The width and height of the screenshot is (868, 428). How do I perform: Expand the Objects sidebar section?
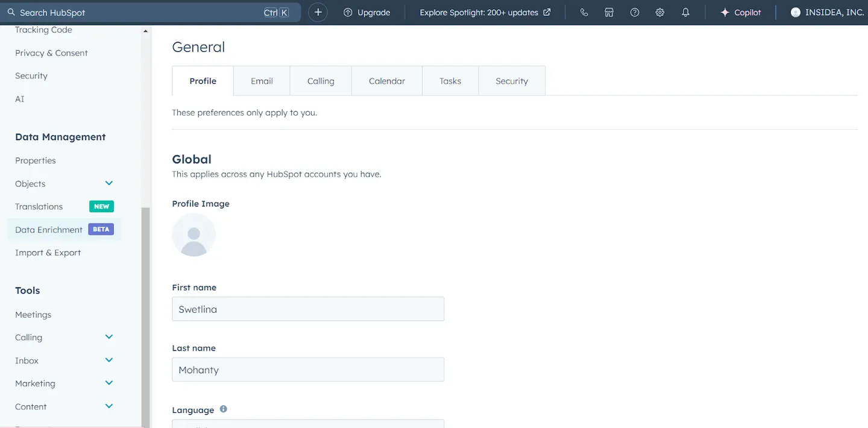tap(108, 183)
